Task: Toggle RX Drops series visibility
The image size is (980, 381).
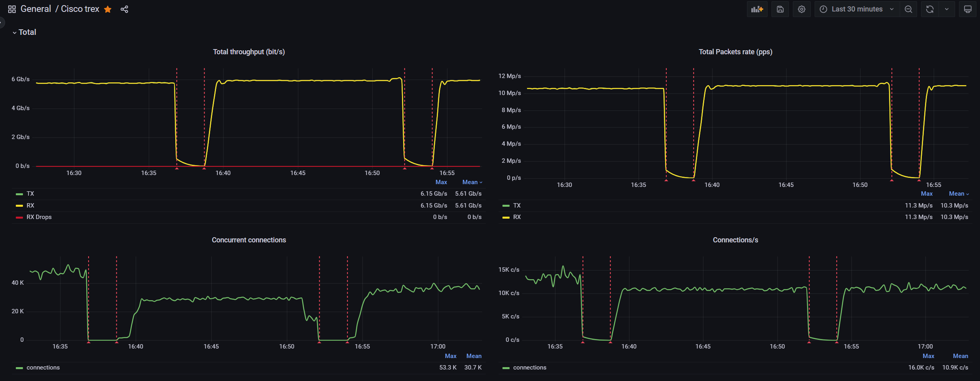Action: 39,217
